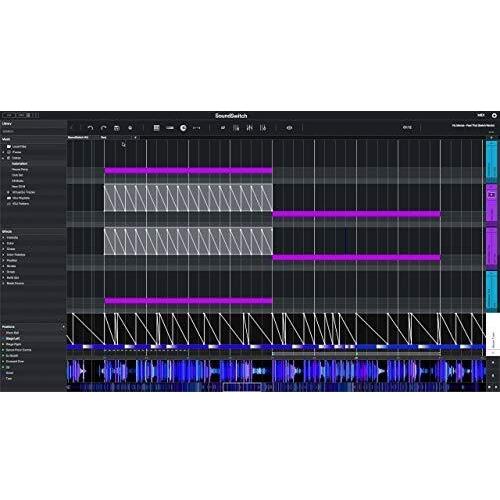Click the save disk icon in toolbar
The height and width of the screenshot is (500, 500).
(117, 128)
